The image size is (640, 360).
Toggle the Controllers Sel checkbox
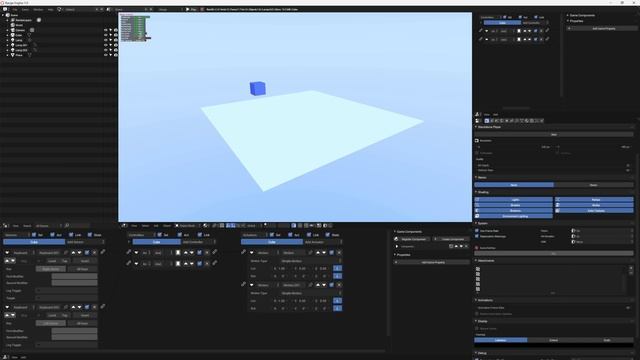[x=160, y=235]
